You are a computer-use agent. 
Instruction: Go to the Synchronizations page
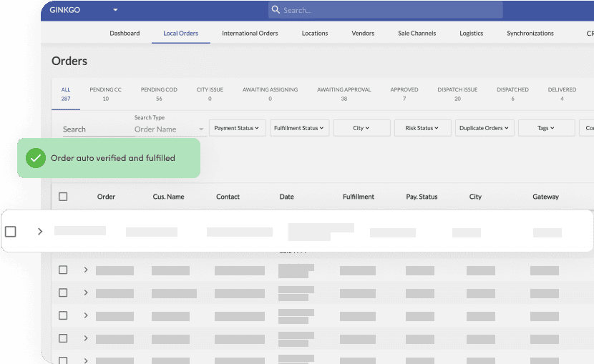coord(530,33)
